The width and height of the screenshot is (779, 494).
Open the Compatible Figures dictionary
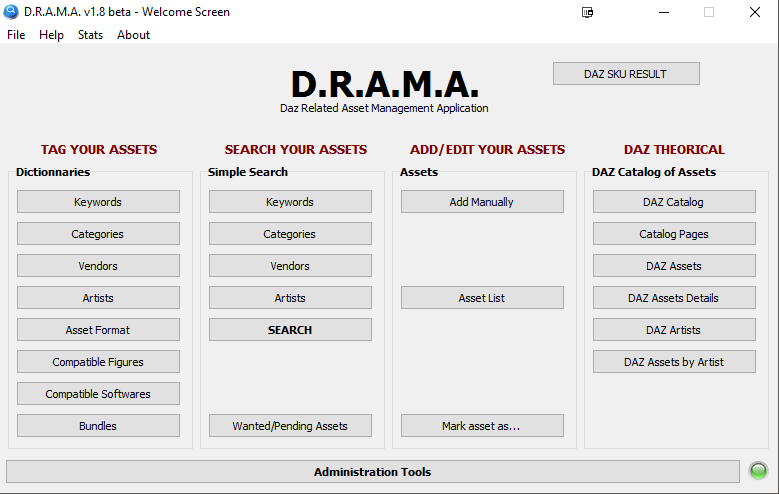(98, 362)
